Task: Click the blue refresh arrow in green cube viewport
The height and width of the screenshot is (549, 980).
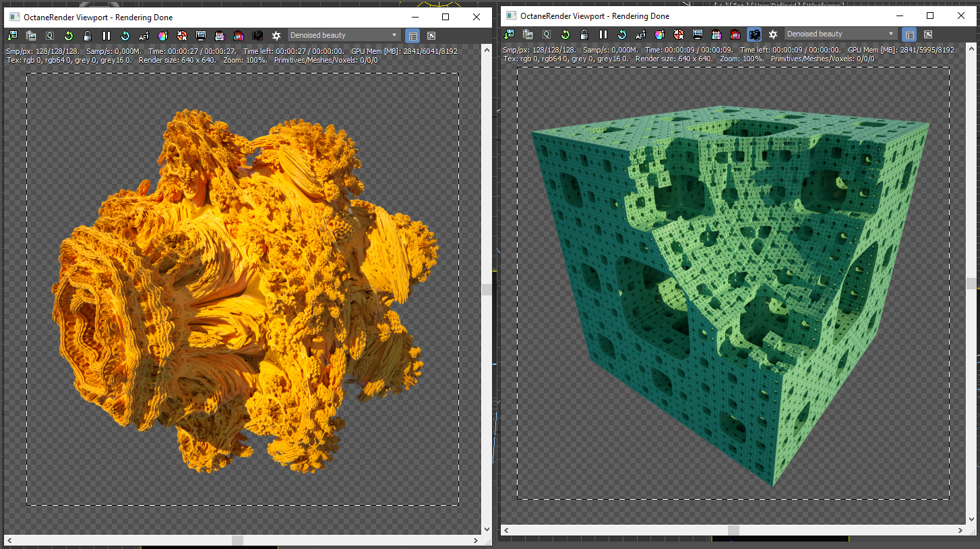Action: (x=622, y=34)
